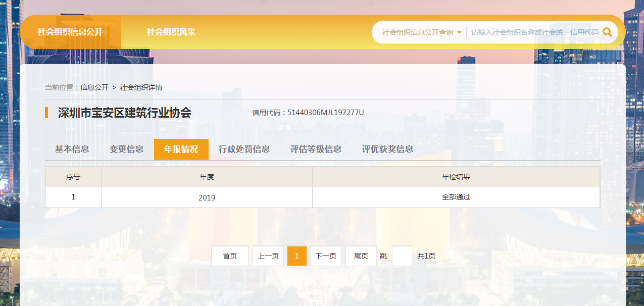Select page 1 in pagination
The image size is (644, 306).
point(297,256)
